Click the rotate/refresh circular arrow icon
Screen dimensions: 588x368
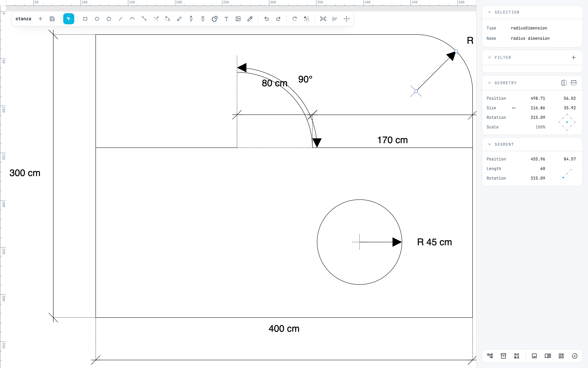295,19
